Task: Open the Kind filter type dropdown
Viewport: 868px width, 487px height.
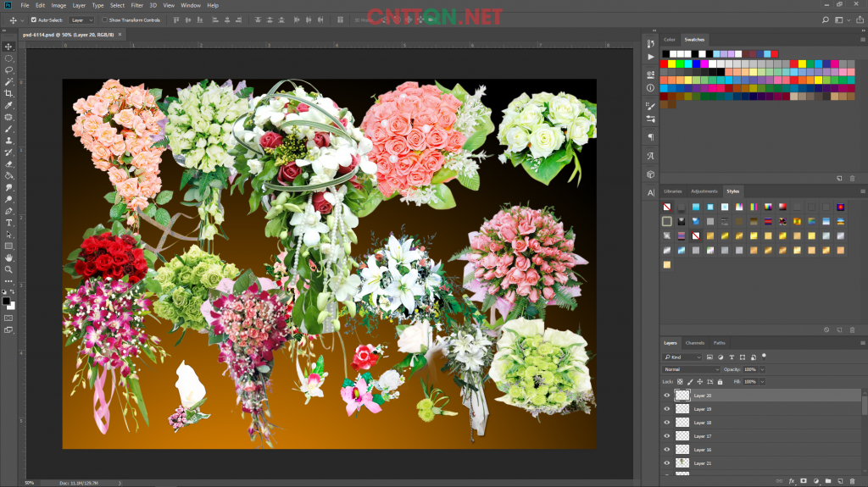Action: point(682,357)
